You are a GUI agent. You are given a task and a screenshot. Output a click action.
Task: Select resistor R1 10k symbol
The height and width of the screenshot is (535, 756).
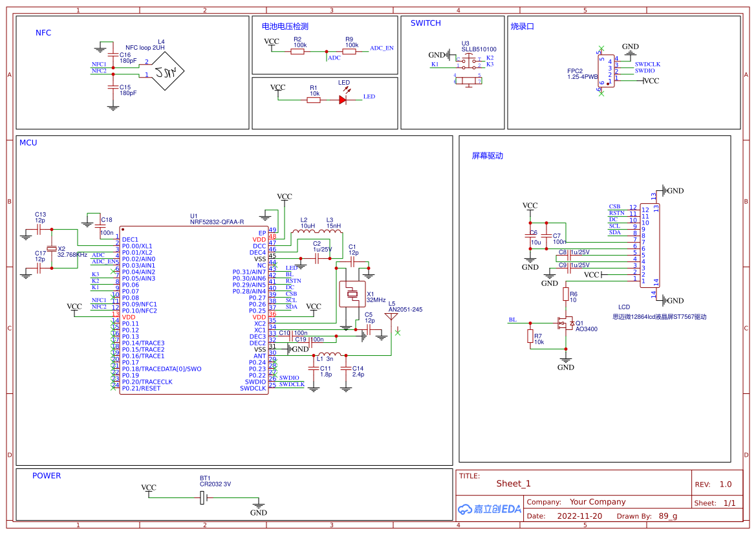[314, 100]
